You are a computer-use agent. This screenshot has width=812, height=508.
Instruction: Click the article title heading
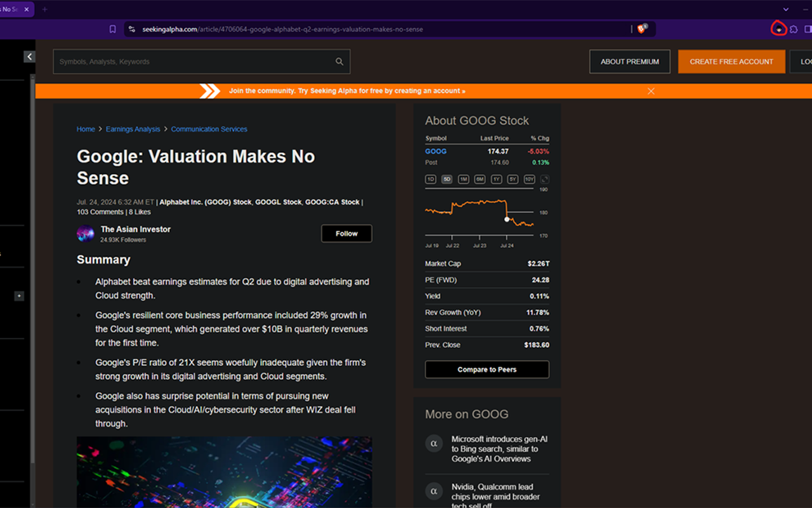point(196,167)
